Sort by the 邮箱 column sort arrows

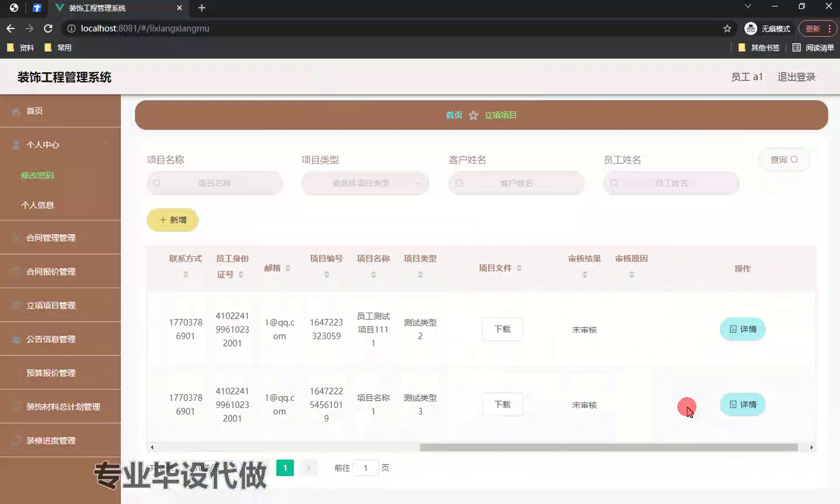(288, 268)
